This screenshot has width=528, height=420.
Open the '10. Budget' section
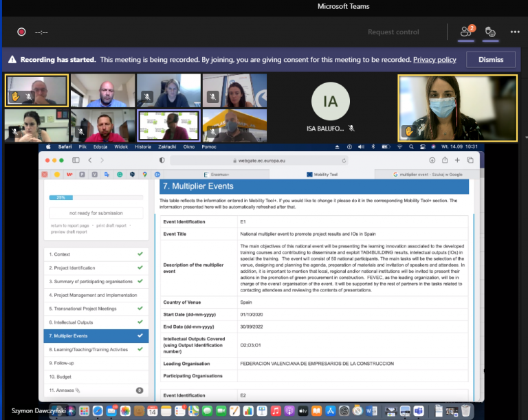click(96, 377)
